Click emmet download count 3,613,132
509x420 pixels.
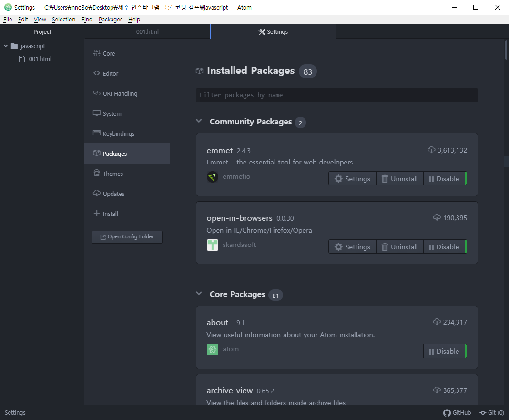448,150
